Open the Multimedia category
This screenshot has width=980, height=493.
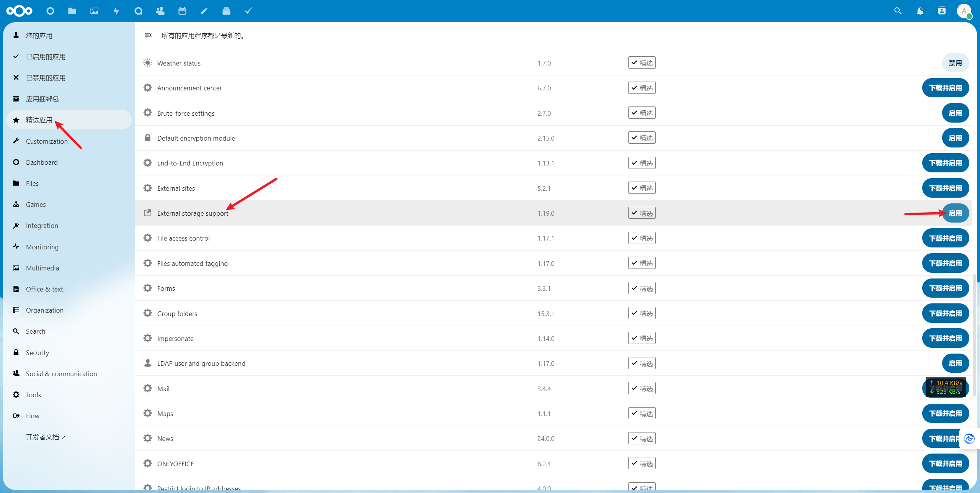[x=69, y=268]
